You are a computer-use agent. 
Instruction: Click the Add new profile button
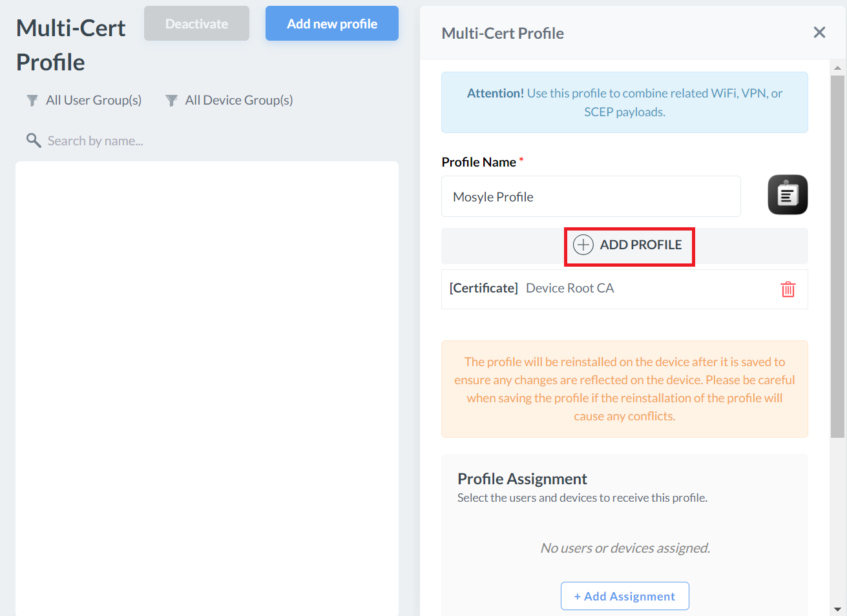[331, 24]
